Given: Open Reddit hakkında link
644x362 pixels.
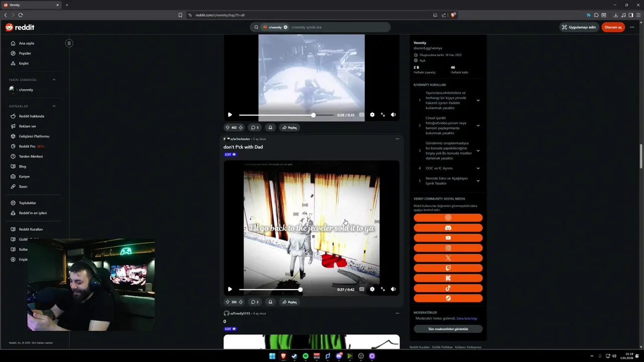Looking at the screenshot, I should (x=31, y=116).
